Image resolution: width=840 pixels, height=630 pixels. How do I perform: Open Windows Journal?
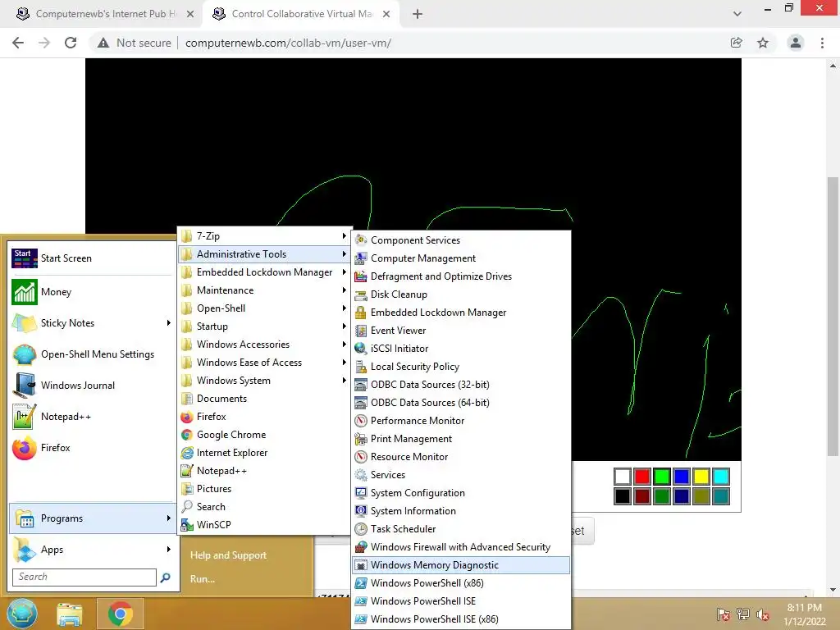92,386
